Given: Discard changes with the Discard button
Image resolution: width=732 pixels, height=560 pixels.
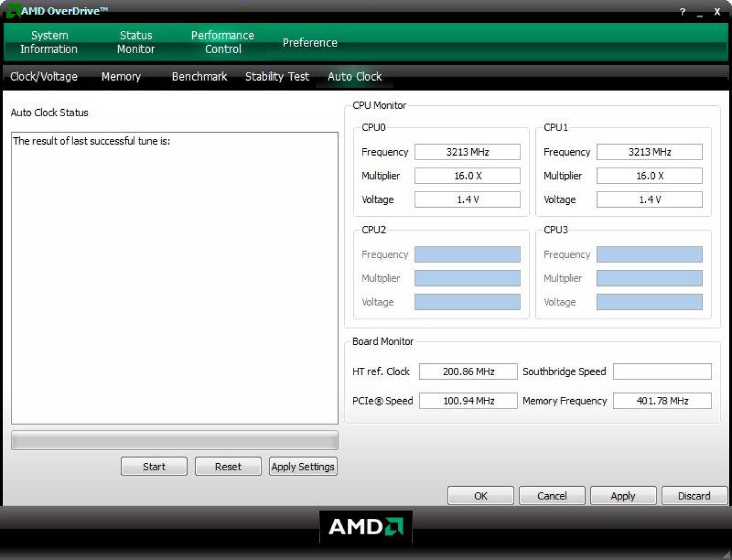Looking at the screenshot, I should click(x=694, y=496).
